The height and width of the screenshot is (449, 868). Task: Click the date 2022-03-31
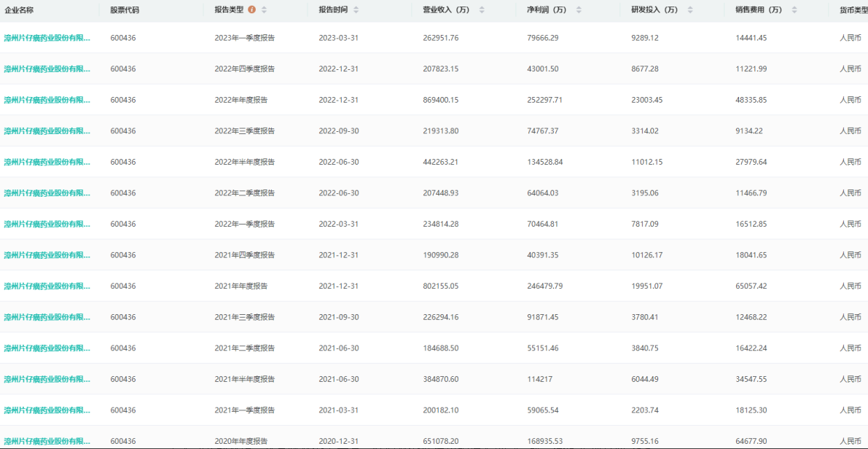337,224
